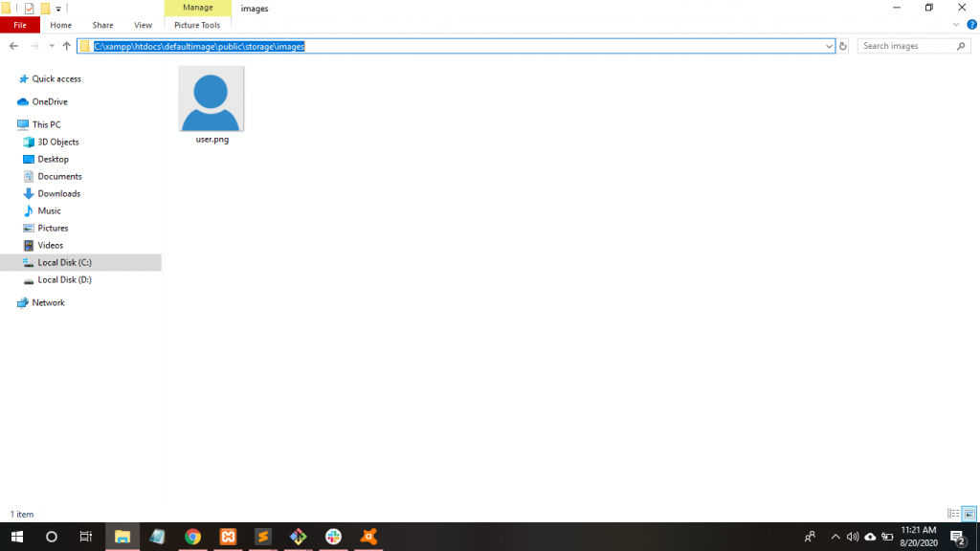Select Local Disk (D:) in navigation pane

point(64,279)
